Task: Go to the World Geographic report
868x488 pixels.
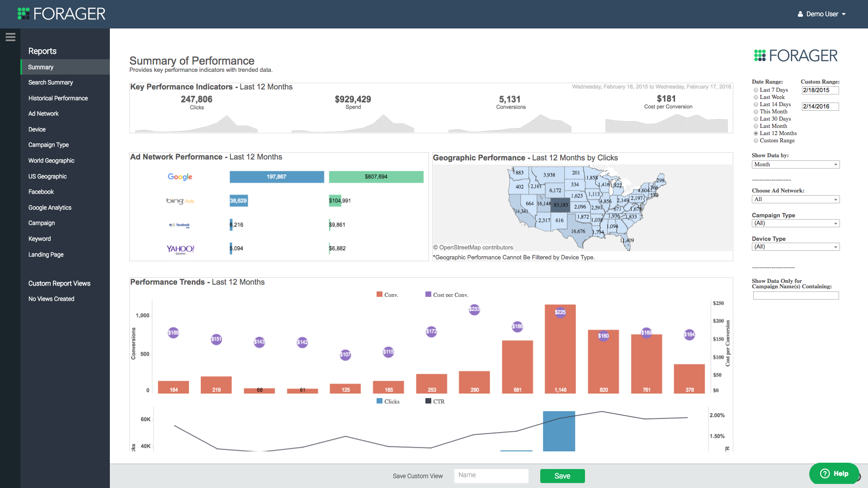Action: click(51, 160)
